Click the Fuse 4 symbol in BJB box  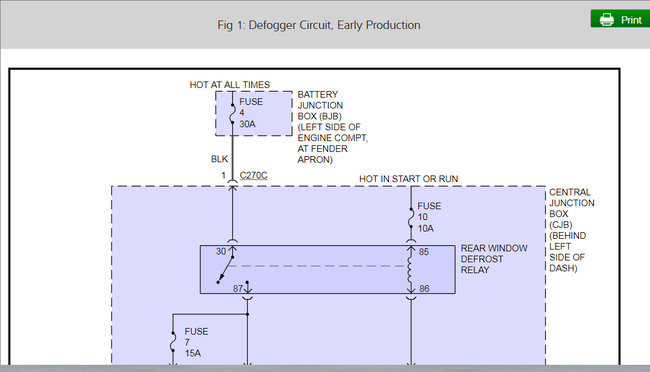pyautogui.click(x=232, y=113)
